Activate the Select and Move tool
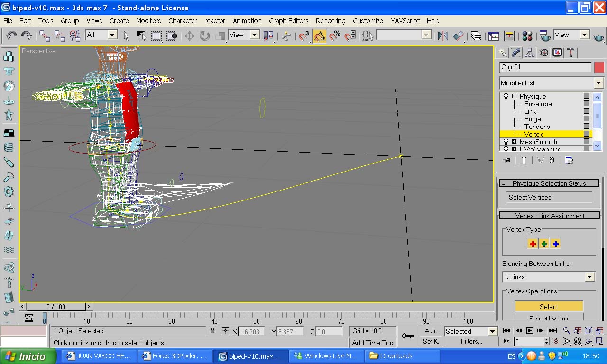Screen dimensions: 607x364 189,36
